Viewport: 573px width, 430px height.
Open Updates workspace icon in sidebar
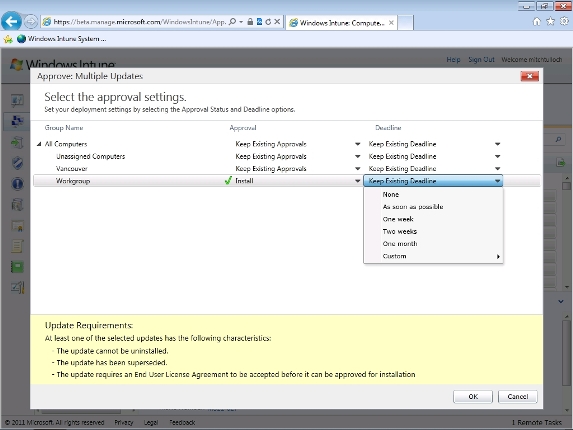pyautogui.click(x=17, y=142)
